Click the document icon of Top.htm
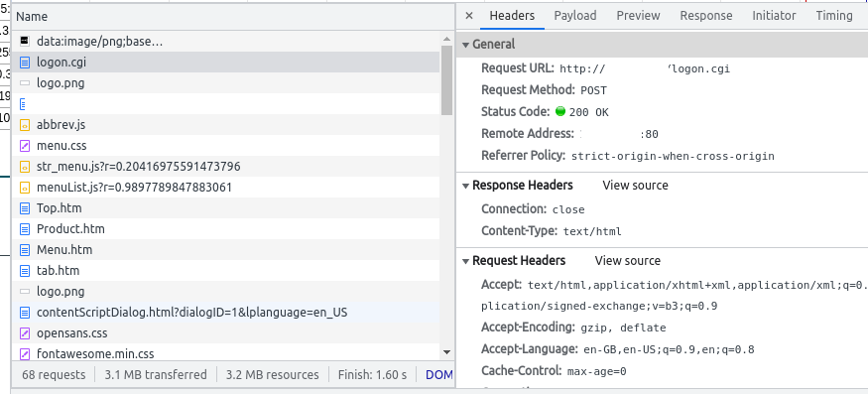Viewport: 868px width, 394px height. click(x=25, y=208)
